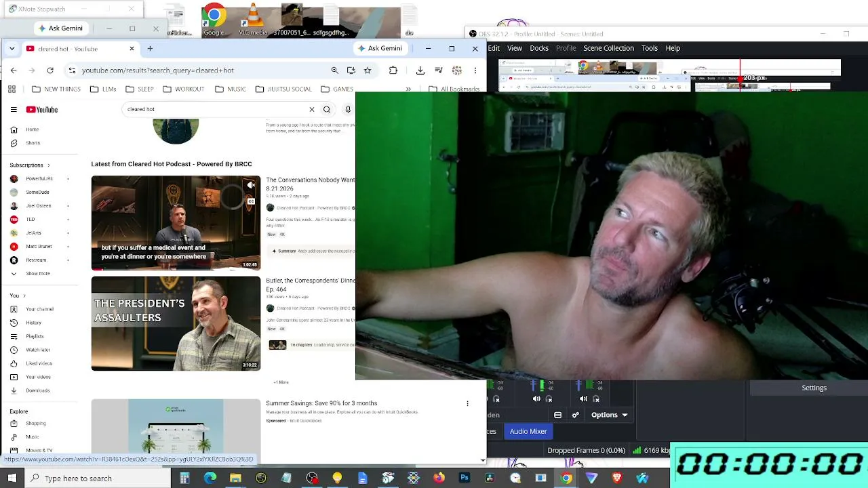View site information icon in address bar
The width and height of the screenshot is (868, 488).
[72, 70]
